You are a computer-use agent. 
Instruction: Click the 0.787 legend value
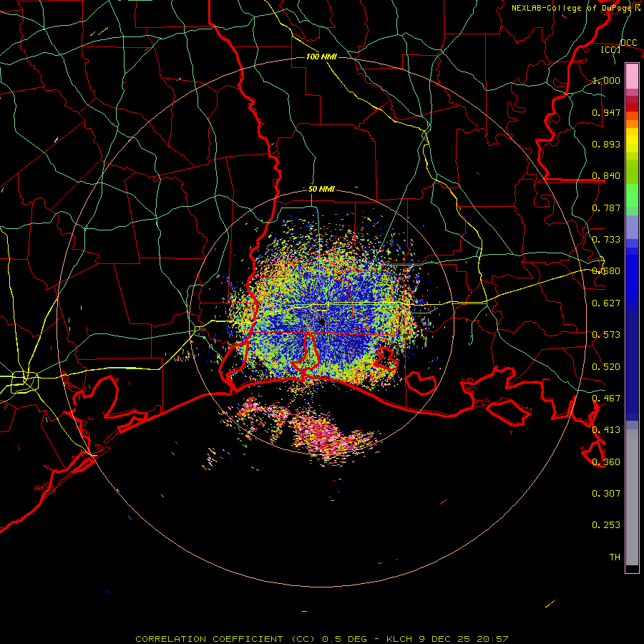606,208
